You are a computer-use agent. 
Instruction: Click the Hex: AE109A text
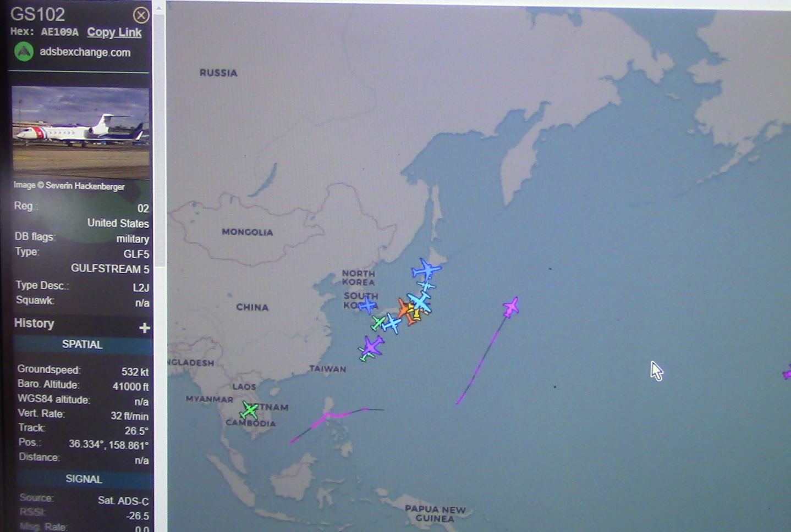coord(45,32)
